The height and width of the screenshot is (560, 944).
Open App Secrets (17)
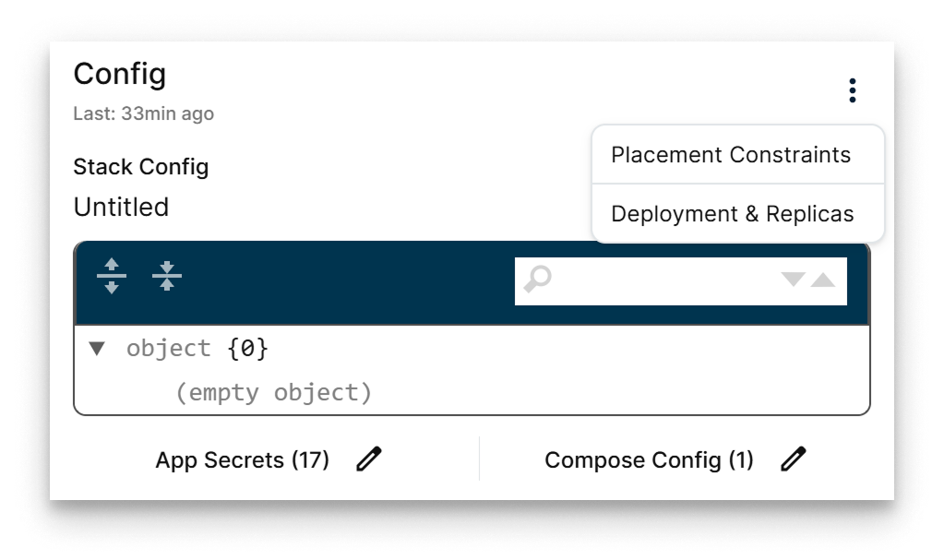[x=242, y=459]
